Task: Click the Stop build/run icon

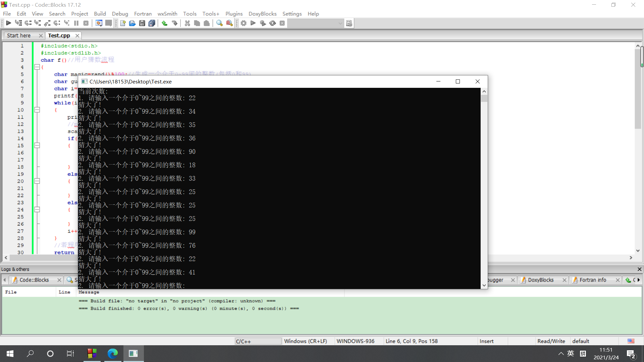Action: tap(283, 23)
